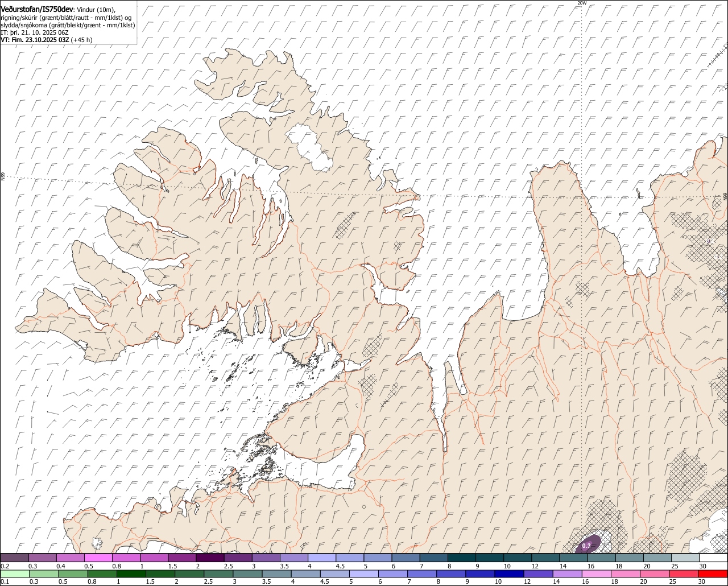Viewport: 728px width, 586px height.
Task: Click the 'IT: þri. 21. 10. 2025 06Z' line
Action: tap(35, 32)
